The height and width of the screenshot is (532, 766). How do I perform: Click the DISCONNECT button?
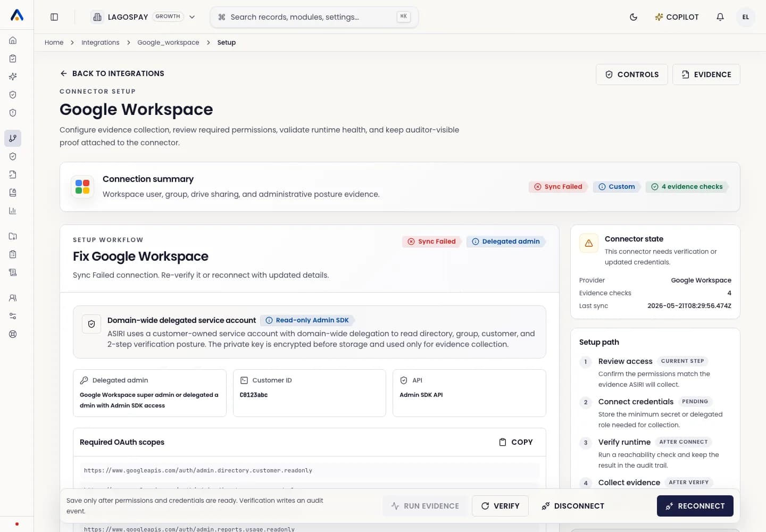click(573, 506)
